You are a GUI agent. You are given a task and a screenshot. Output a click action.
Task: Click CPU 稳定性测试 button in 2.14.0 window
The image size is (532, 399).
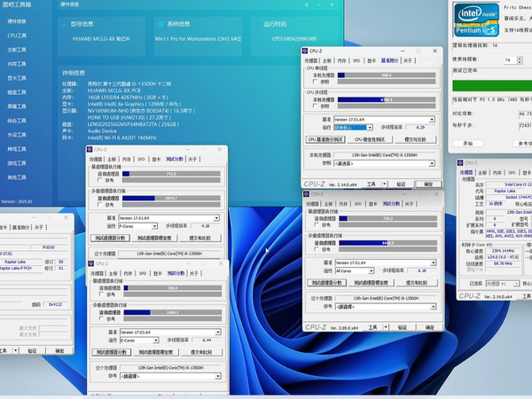pyautogui.click(x=370, y=139)
